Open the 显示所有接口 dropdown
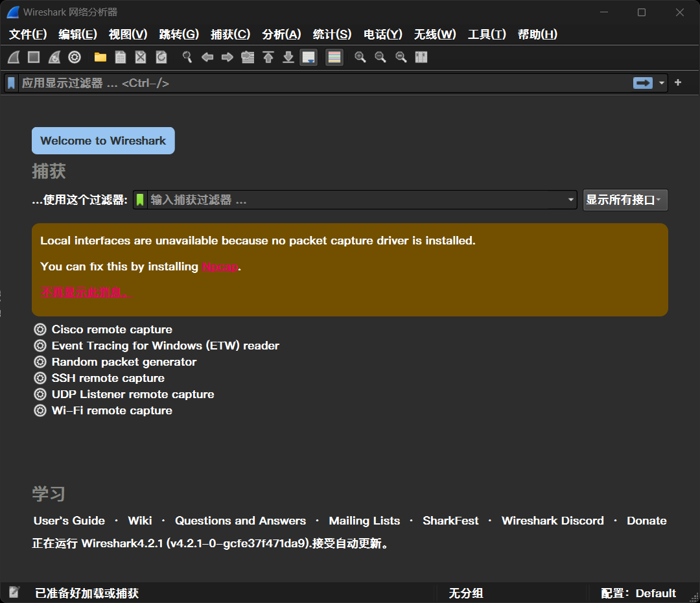The image size is (700, 603). tap(625, 200)
